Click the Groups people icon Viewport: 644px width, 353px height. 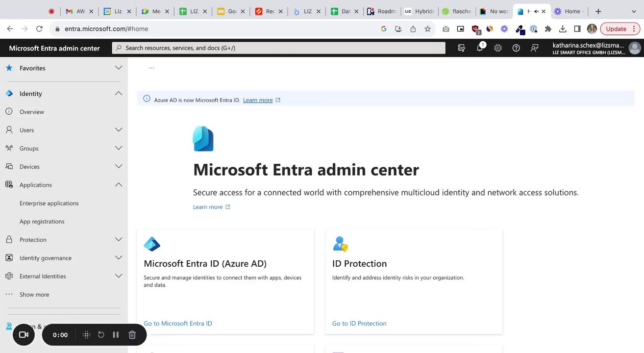(x=9, y=148)
